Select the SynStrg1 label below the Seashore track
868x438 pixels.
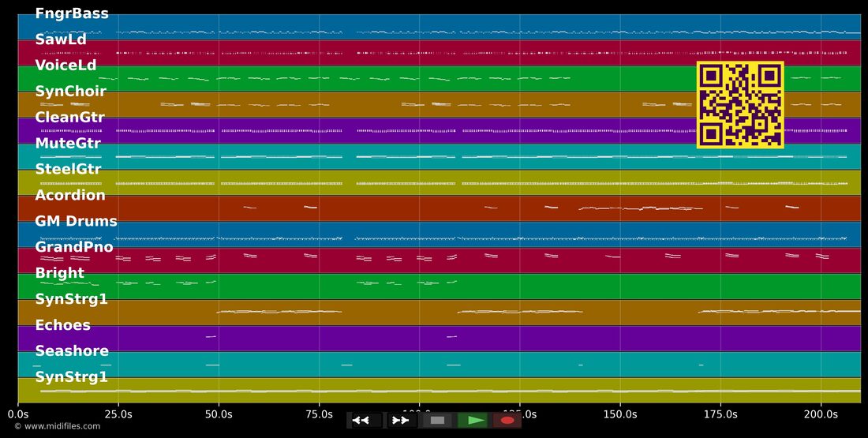pos(71,377)
